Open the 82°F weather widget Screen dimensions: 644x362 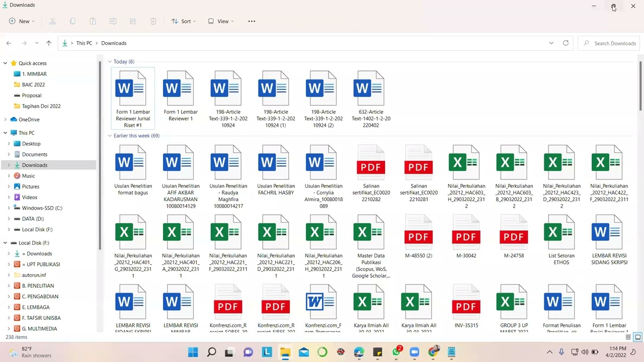click(x=30, y=352)
